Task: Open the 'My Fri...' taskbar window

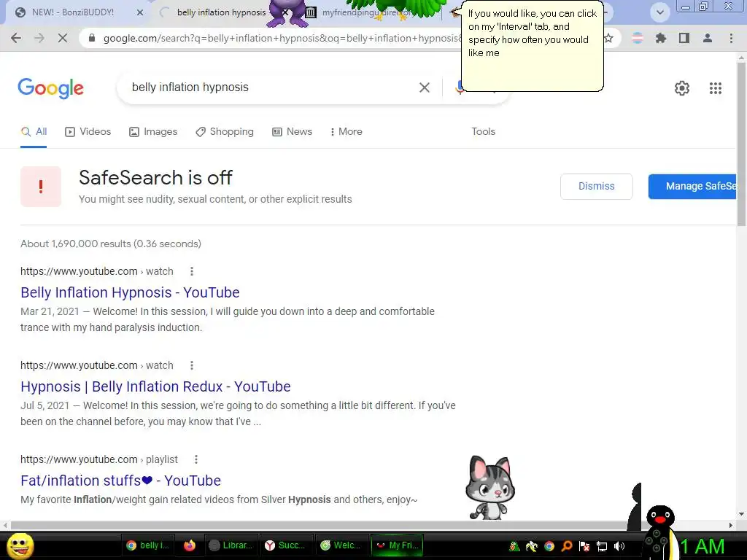Action: coord(398,545)
